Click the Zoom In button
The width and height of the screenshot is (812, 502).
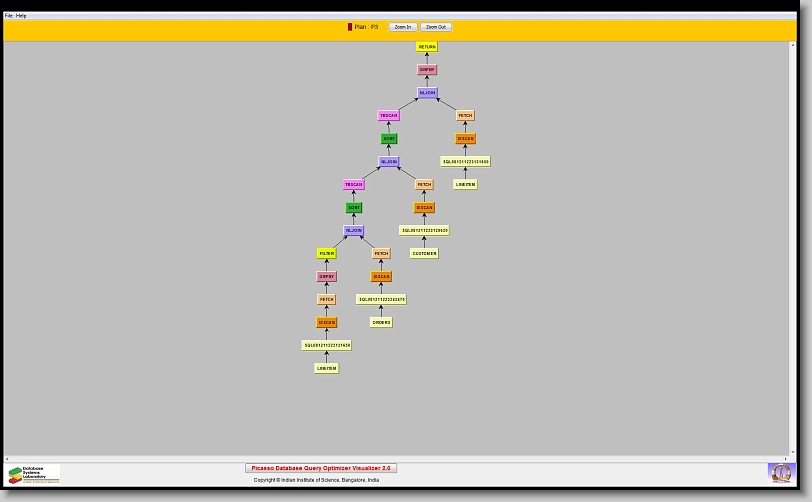pos(403,27)
